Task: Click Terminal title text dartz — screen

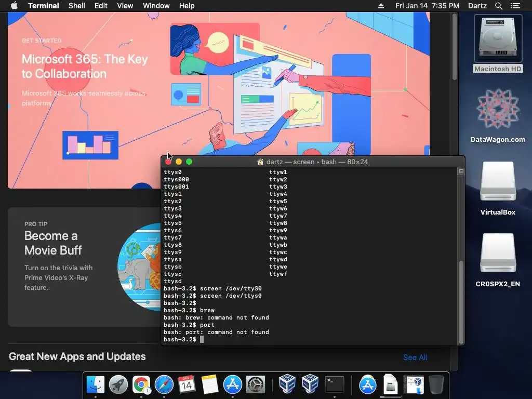Action: tap(290, 162)
